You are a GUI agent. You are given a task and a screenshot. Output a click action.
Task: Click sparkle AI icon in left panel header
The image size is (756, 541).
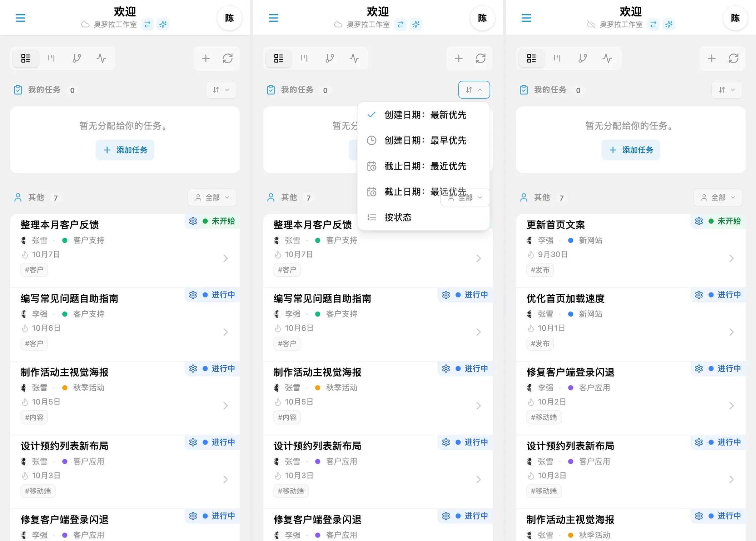pos(163,24)
